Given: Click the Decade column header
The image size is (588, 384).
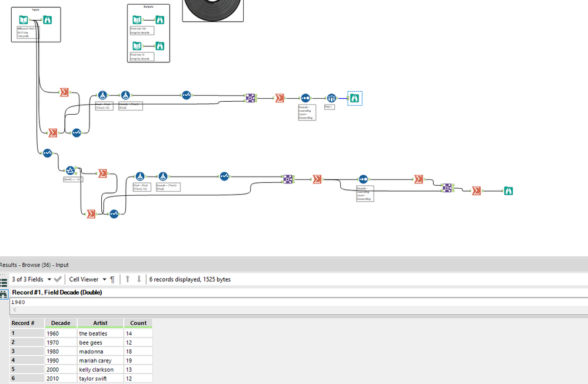Looking at the screenshot, I should pyautogui.click(x=61, y=323).
